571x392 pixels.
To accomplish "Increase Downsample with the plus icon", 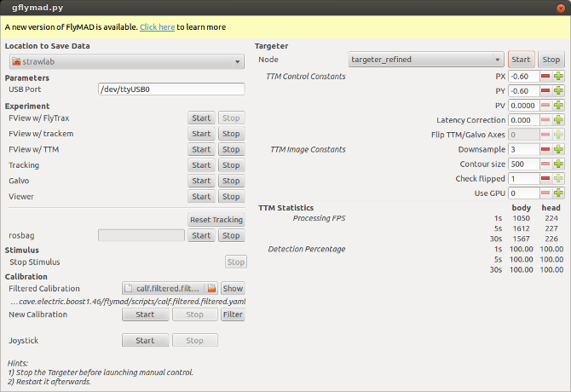I will 558,149.
